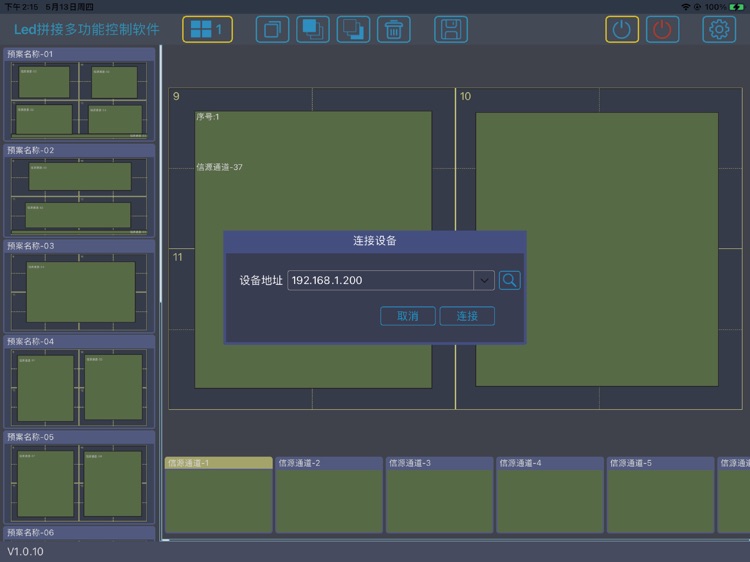Image resolution: width=750 pixels, height=562 pixels.
Task: Click the search device magnifier icon
Action: pyautogui.click(x=509, y=280)
